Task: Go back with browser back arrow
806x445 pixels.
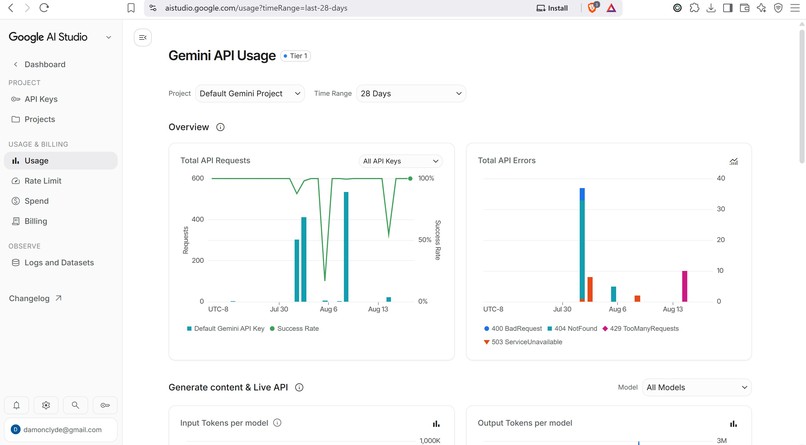Action: [x=11, y=8]
